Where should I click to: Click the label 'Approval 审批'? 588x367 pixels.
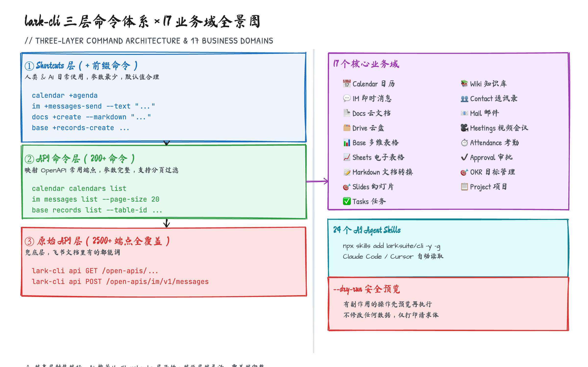pos(491,158)
